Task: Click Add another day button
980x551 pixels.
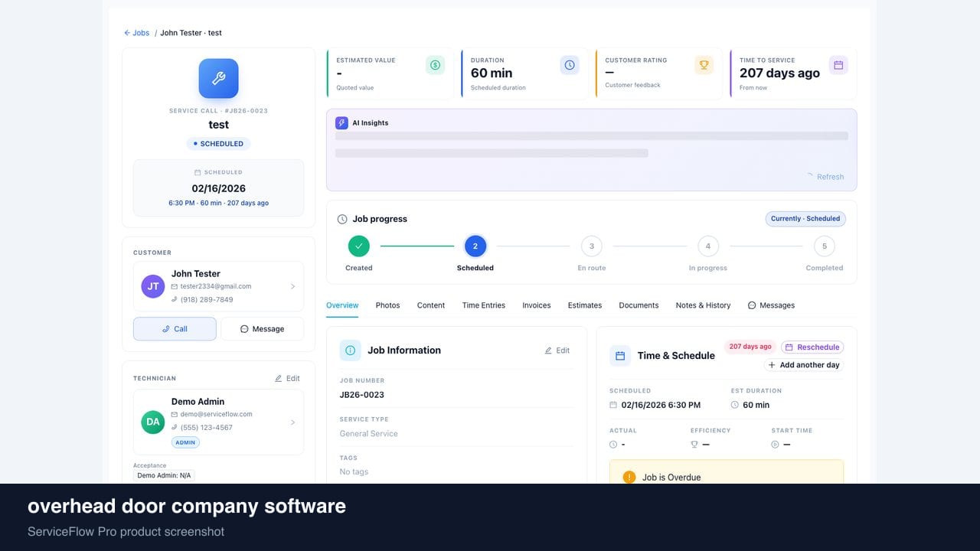Action: 804,365
